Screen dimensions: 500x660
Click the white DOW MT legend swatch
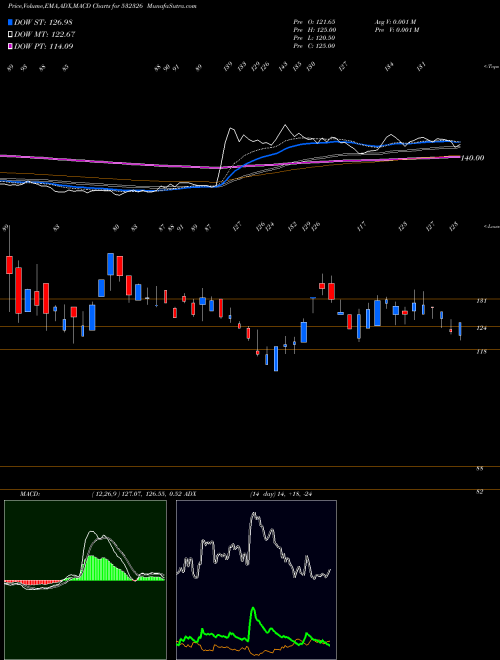tap(10, 34)
